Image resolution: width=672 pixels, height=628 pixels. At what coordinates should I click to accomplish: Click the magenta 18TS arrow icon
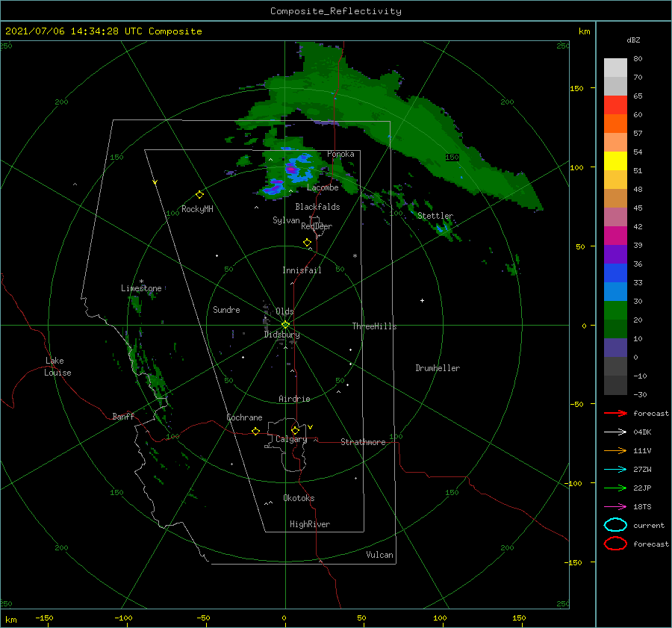click(x=615, y=506)
